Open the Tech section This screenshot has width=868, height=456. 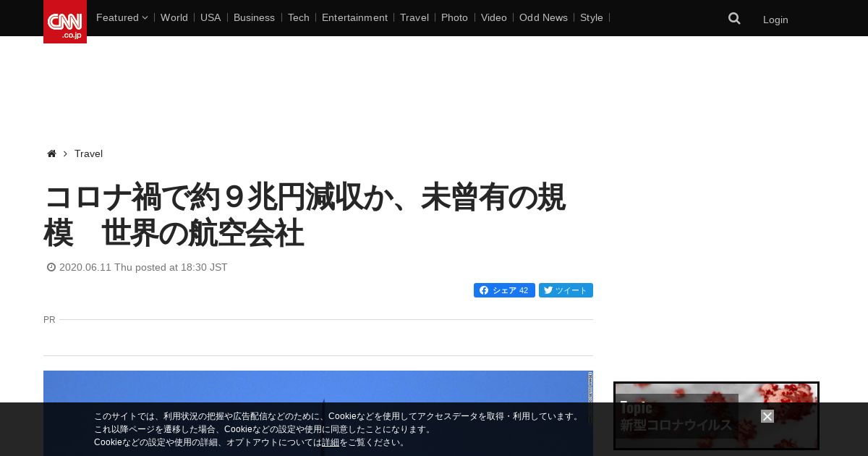(299, 17)
